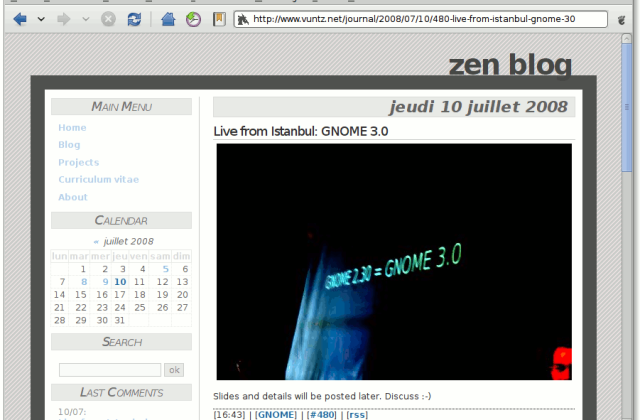
Task: Click the scrollbar up arrow
Action: coord(627,38)
